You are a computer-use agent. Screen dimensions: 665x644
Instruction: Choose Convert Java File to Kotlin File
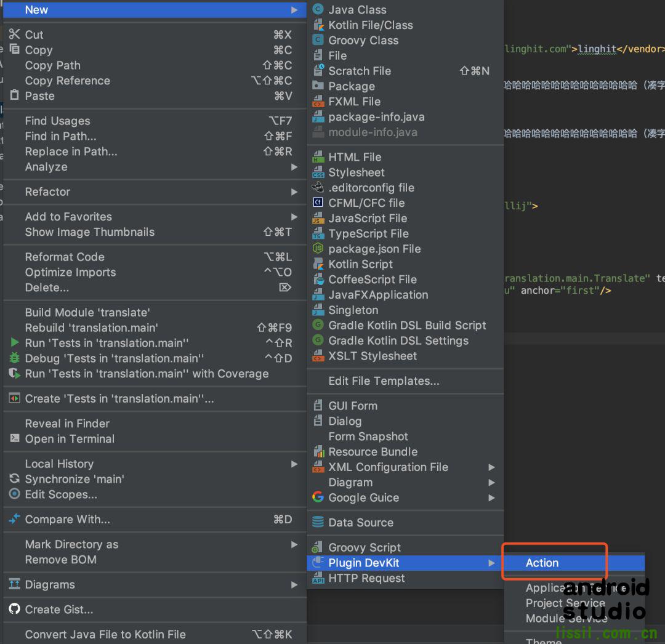(155, 634)
